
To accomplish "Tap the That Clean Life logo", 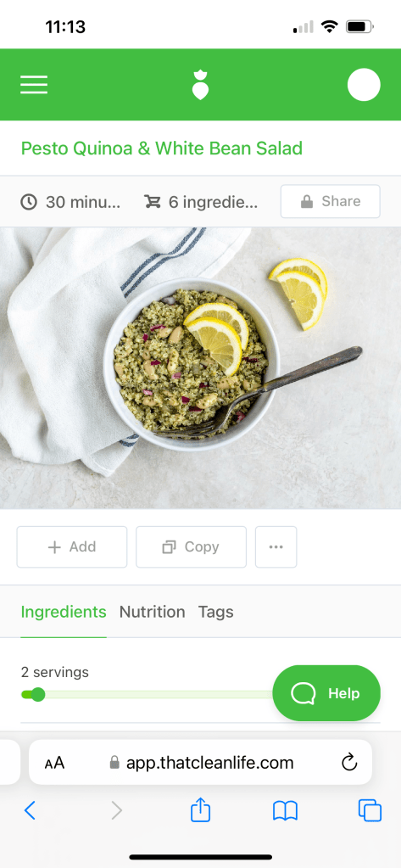I will (x=200, y=85).
